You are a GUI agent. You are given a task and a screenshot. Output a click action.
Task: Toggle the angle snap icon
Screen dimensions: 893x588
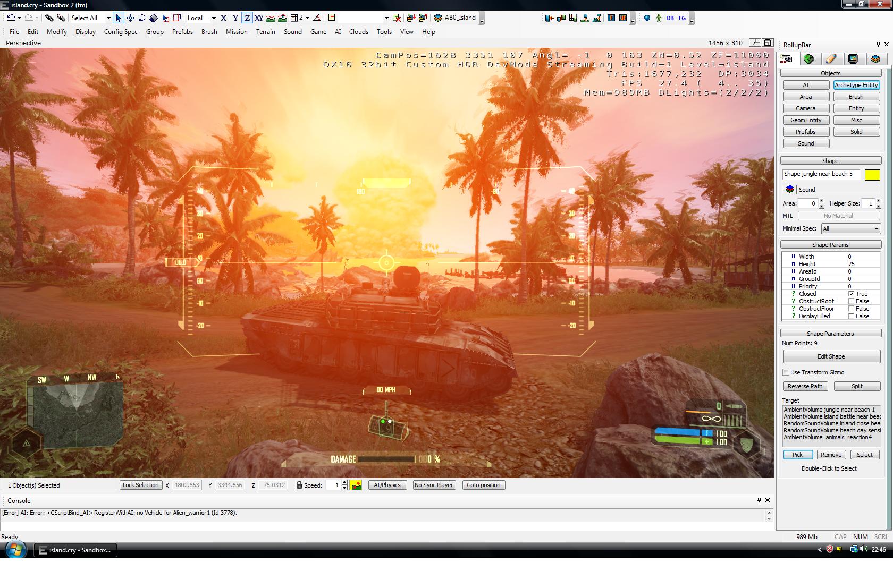tap(317, 18)
